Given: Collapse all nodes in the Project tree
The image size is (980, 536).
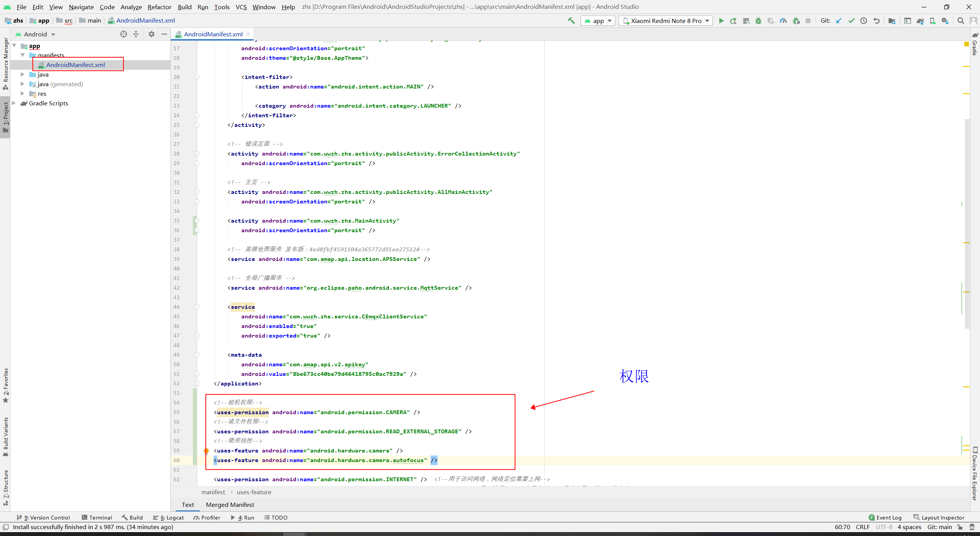Looking at the screenshot, I should tap(136, 34).
